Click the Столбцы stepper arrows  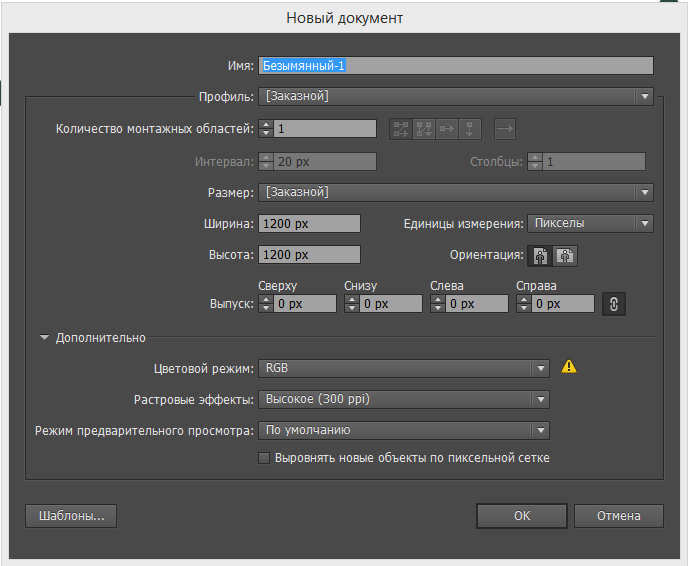535,161
